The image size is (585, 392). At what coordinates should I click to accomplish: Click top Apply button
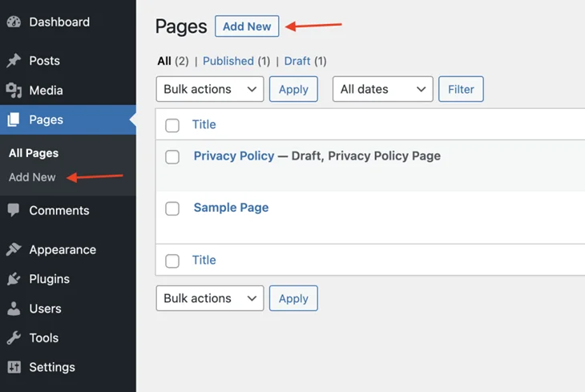pos(293,89)
